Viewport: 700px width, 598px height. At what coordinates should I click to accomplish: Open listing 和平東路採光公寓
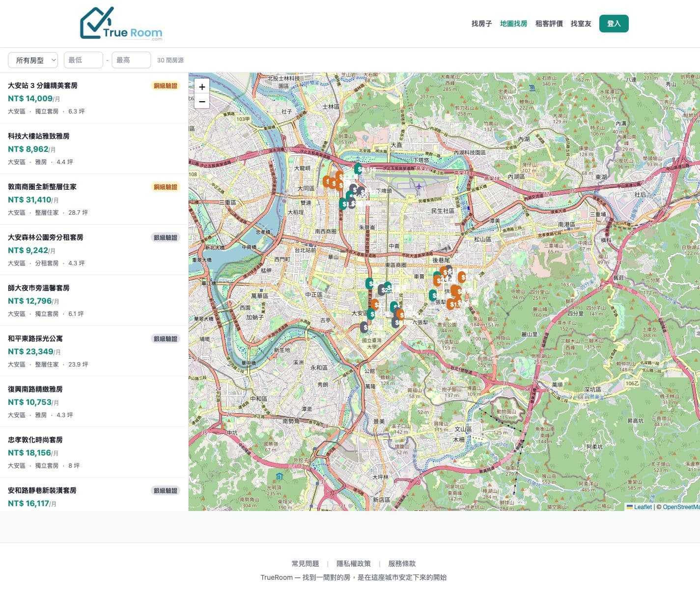coord(94,351)
